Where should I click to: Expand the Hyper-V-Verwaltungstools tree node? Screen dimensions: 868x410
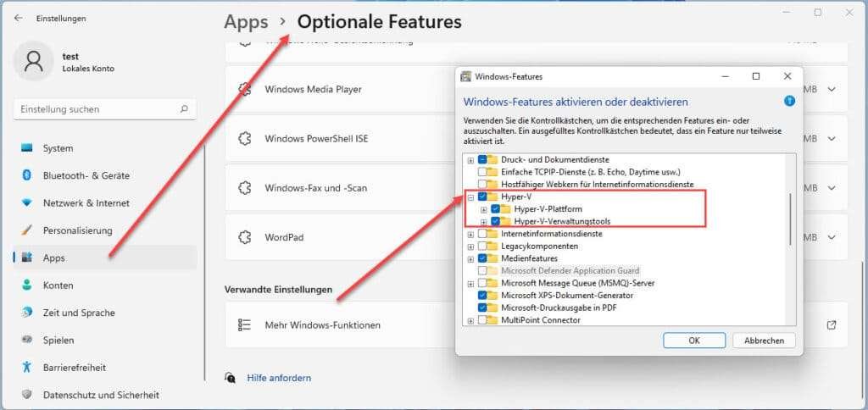[x=483, y=222]
